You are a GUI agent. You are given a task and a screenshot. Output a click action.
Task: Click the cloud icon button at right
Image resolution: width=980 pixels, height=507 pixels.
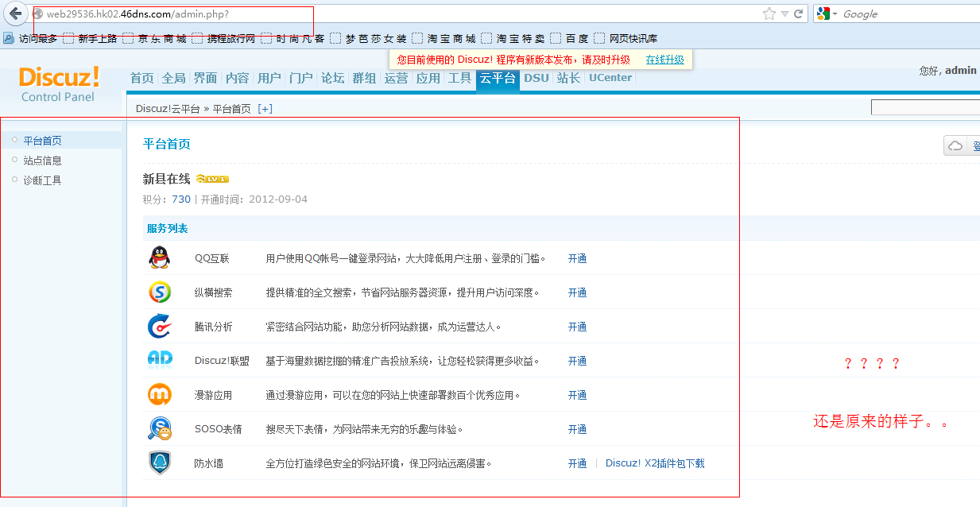tap(955, 146)
